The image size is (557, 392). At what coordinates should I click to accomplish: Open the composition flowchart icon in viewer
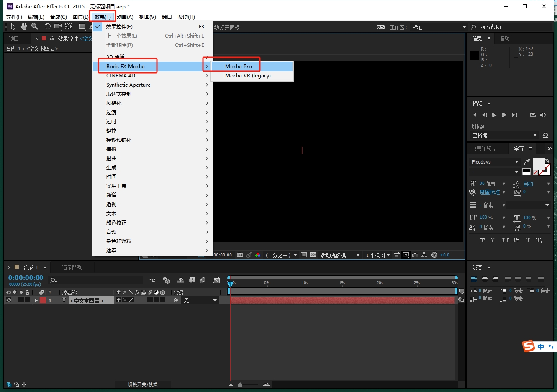coord(424,255)
